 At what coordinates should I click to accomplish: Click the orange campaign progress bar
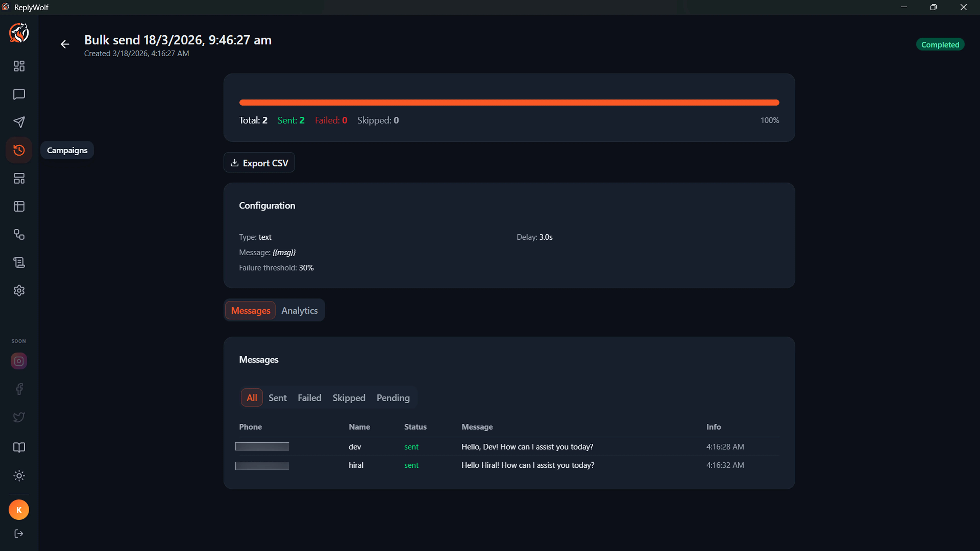click(509, 103)
